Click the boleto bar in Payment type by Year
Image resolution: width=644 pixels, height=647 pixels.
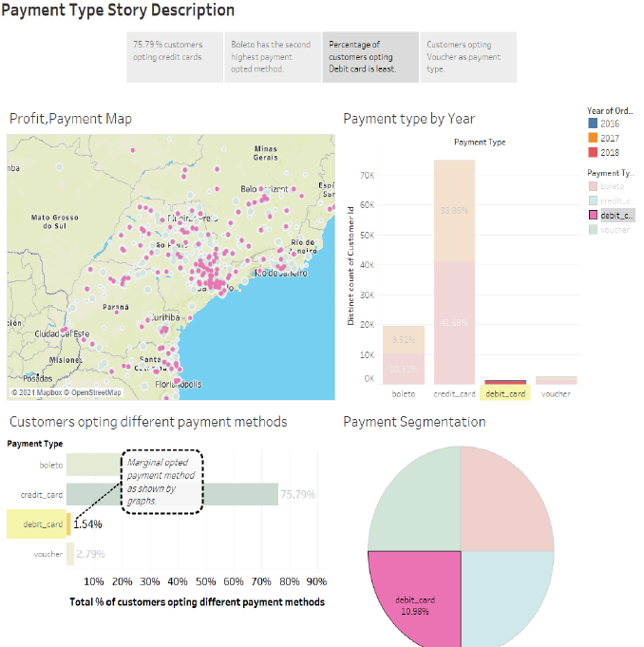point(404,355)
